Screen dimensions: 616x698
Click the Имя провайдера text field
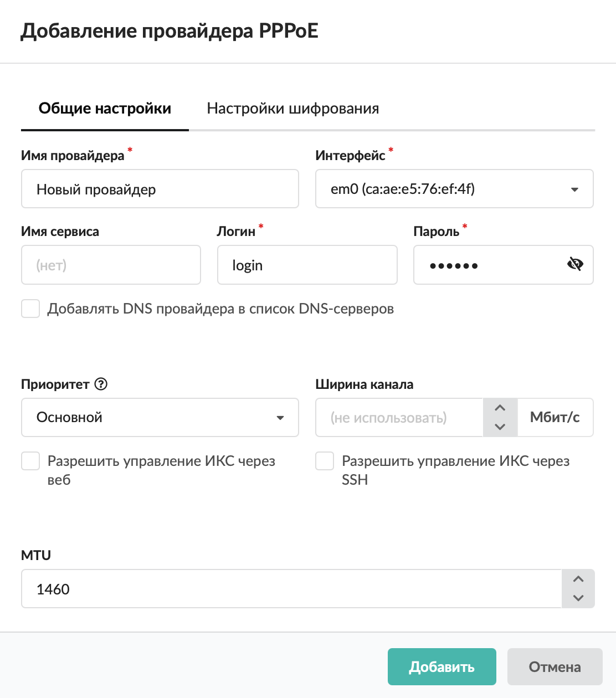[x=160, y=189]
